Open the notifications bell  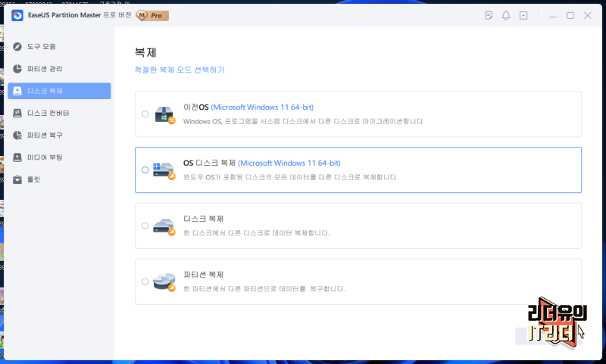[506, 15]
